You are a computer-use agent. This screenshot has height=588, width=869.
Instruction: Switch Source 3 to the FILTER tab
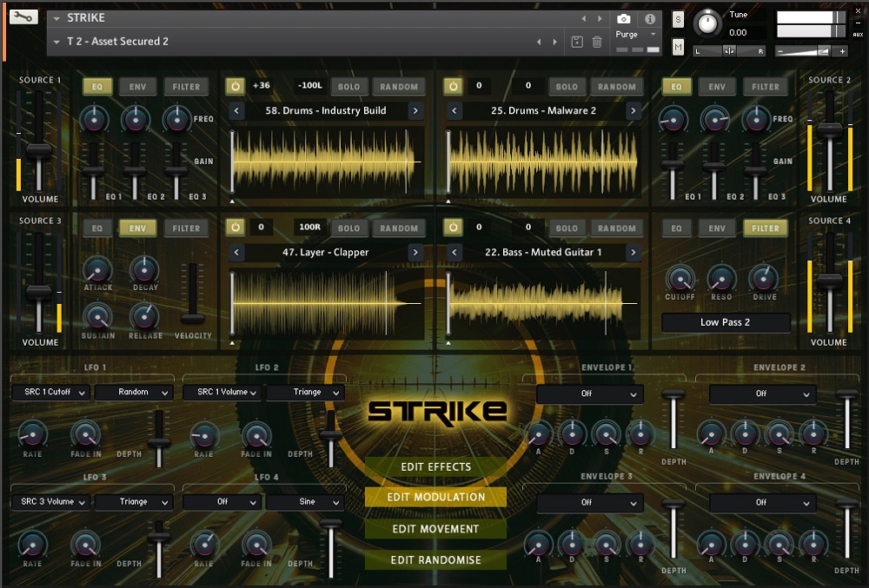186,228
